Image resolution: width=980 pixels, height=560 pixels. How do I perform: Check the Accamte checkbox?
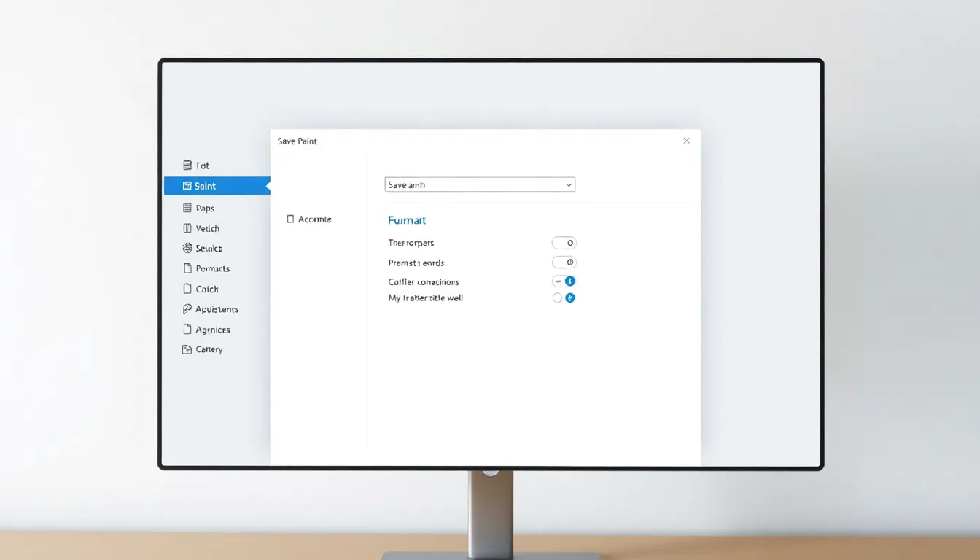pos(290,219)
